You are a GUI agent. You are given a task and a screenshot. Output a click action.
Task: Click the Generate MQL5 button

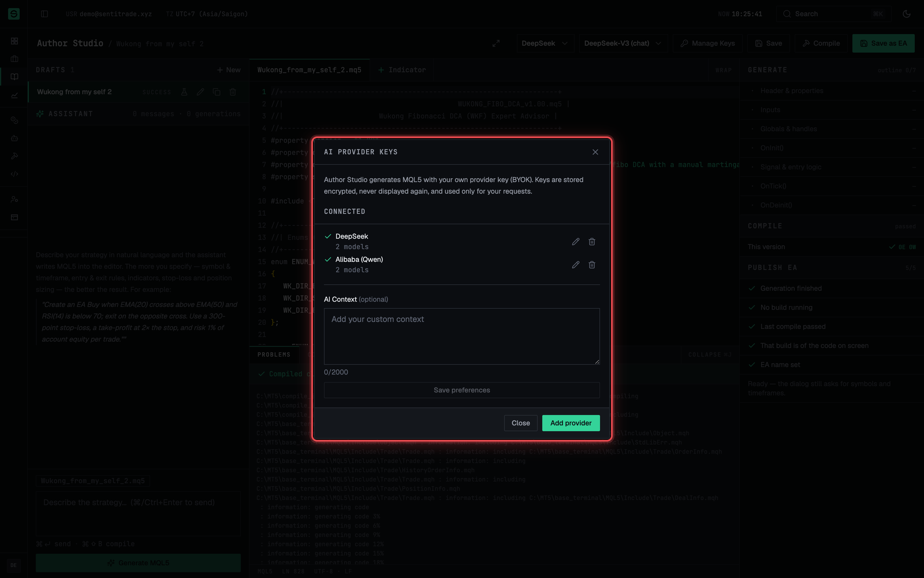pos(138,563)
